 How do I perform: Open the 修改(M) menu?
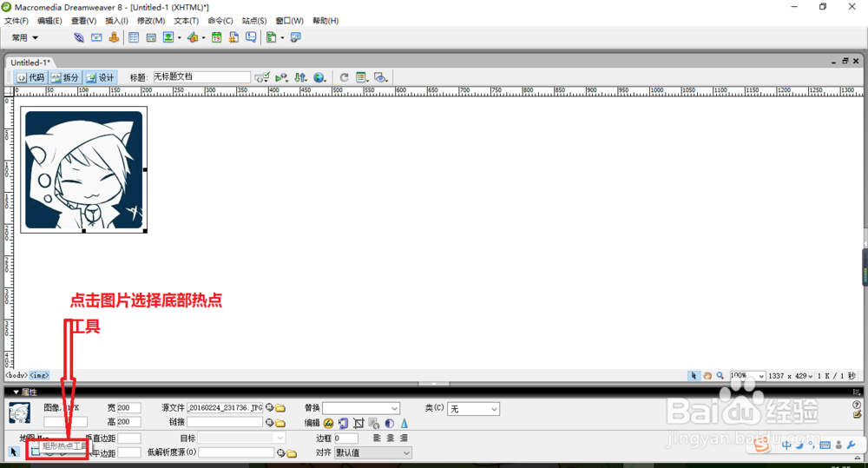tap(151, 21)
